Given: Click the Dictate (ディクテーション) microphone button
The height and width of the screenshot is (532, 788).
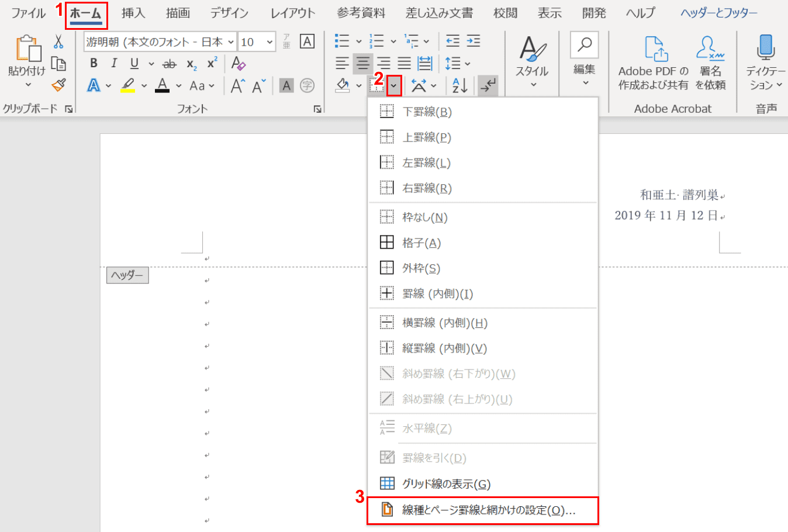Looking at the screenshot, I should (766, 63).
